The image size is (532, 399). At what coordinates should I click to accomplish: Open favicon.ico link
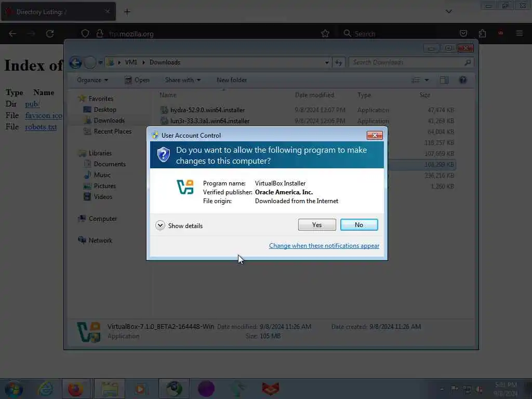(44, 115)
